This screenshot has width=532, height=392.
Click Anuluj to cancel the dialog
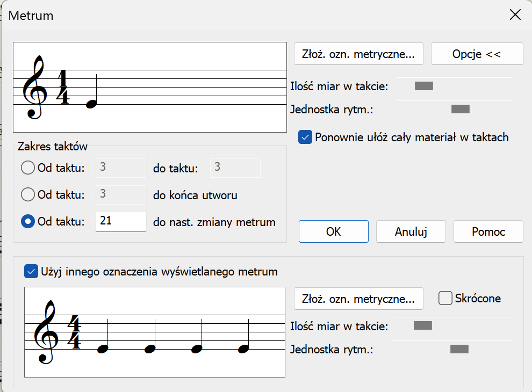click(x=411, y=231)
